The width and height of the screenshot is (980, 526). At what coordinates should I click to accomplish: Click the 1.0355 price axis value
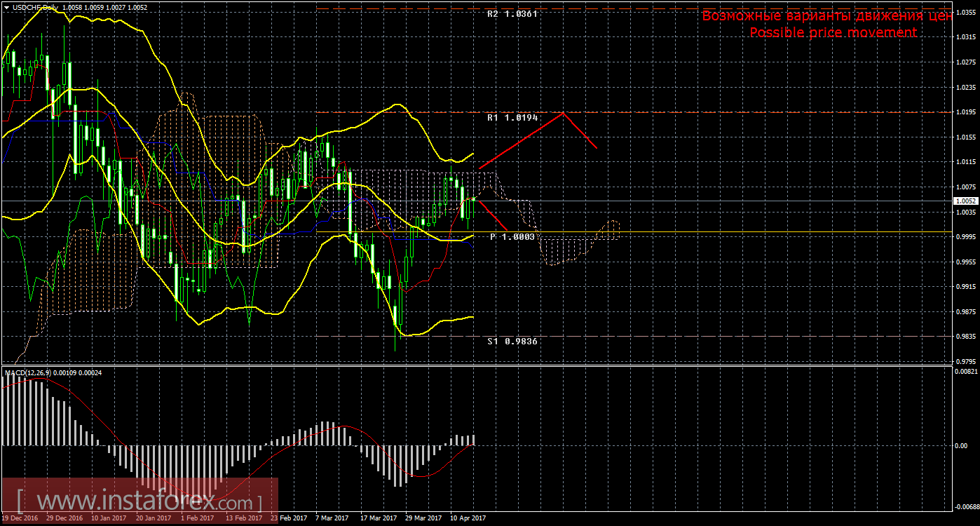click(966, 13)
